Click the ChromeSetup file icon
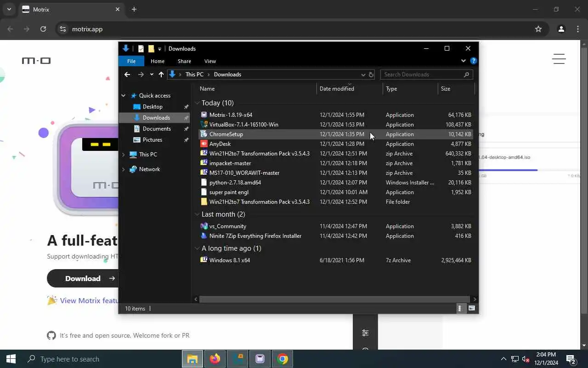Image resolution: width=588 pixels, height=368 pixels. (x=204, y=134)
